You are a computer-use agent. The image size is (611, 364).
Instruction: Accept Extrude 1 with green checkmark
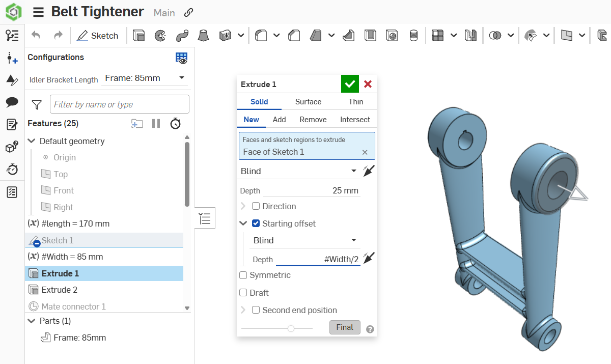click(350, 84)
